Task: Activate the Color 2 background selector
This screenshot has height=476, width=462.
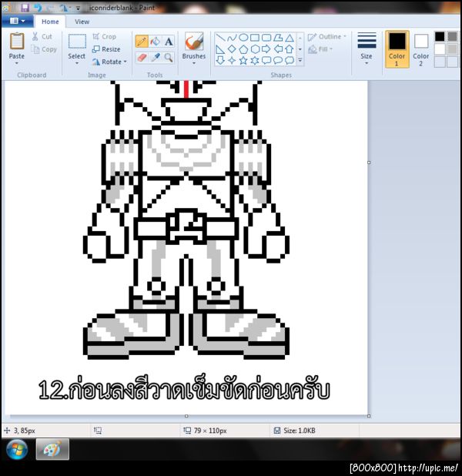Action: 421,49
